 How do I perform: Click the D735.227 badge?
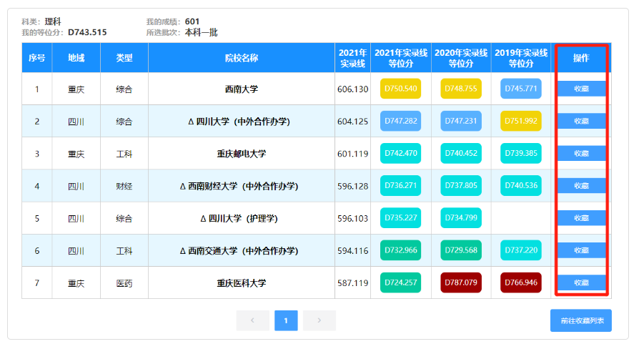click(400, 217)
